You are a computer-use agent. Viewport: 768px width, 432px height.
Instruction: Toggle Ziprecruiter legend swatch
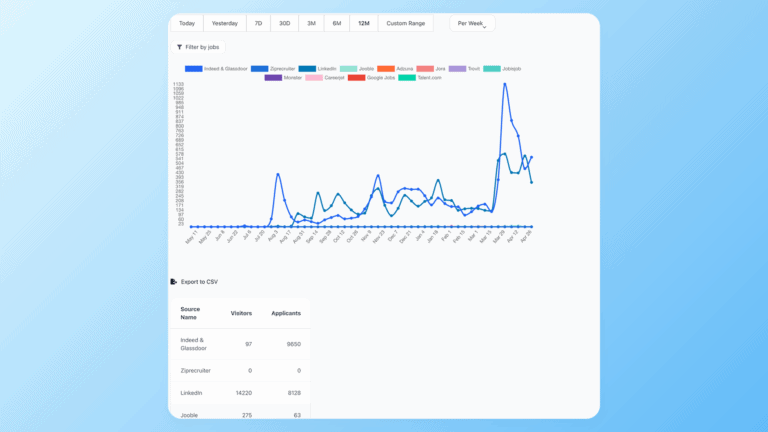pos(260,69)
